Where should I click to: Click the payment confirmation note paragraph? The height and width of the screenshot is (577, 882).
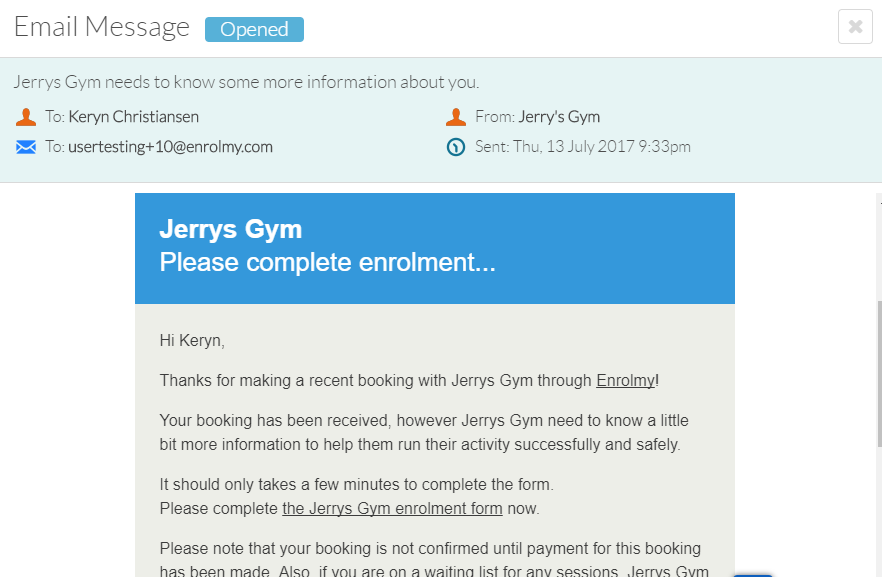[434, 561]
